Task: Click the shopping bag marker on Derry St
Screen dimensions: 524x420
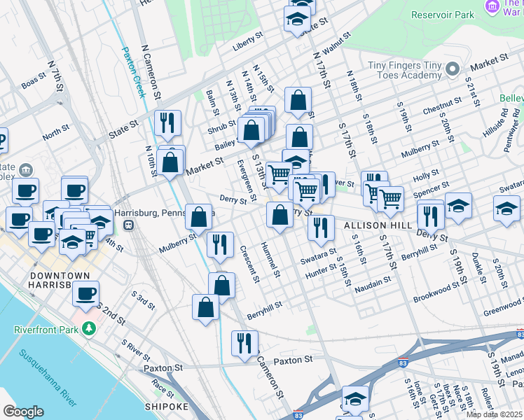Action: 280,217
